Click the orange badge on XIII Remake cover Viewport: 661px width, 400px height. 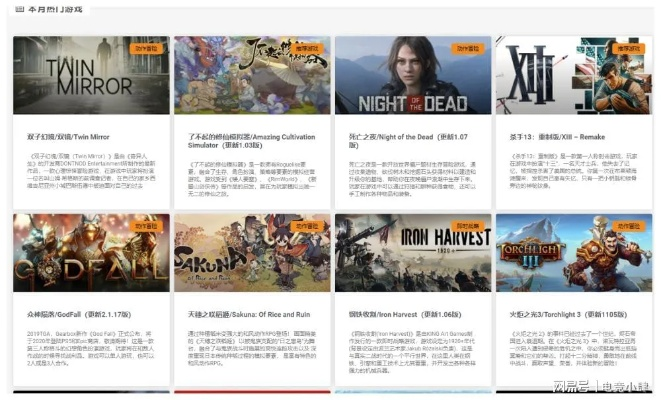pyautogui.click(x=628, y=47)
